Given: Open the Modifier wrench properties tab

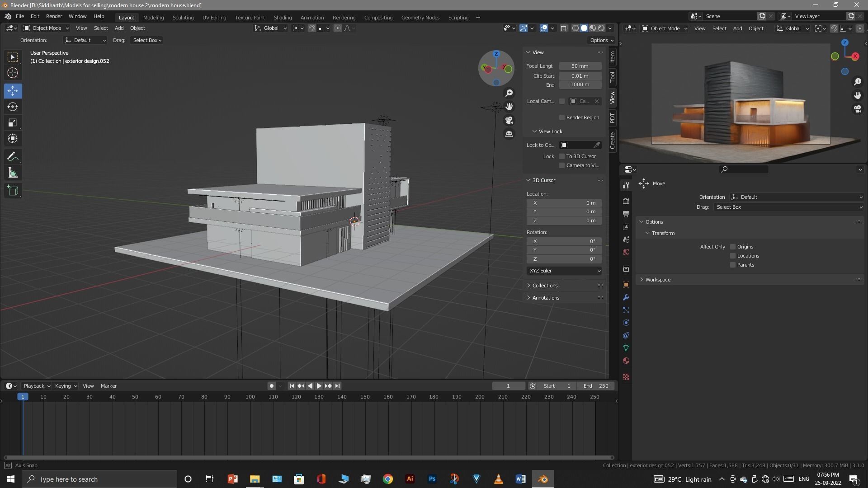Looking at the screenshot, I should coord(626,297).
